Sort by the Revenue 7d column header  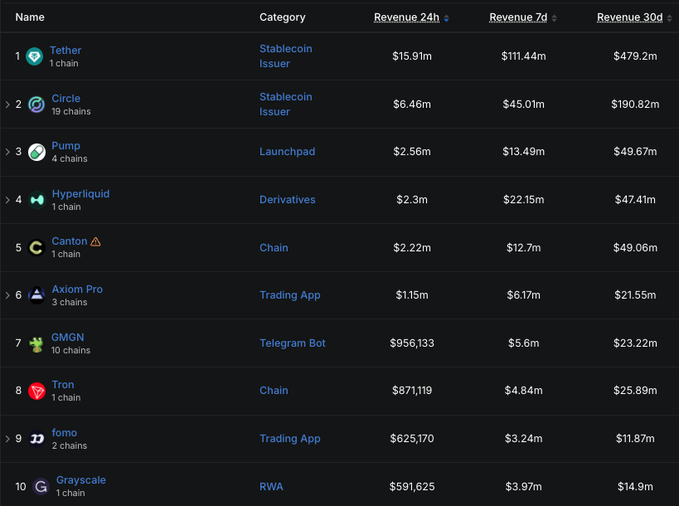click(518, 17)
